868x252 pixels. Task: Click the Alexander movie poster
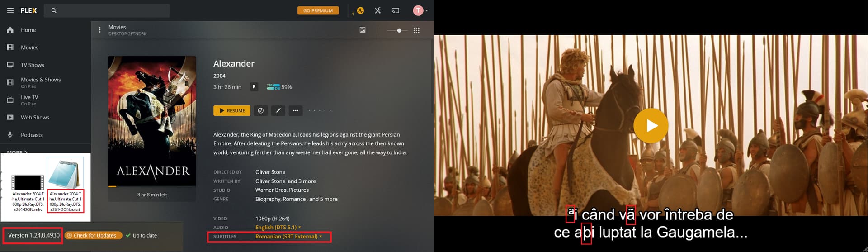[152, 121]
